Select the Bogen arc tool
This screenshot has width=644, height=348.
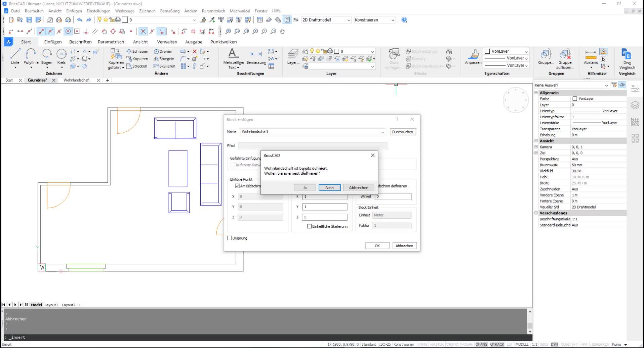pyautogui.click(x=47, y=56)
